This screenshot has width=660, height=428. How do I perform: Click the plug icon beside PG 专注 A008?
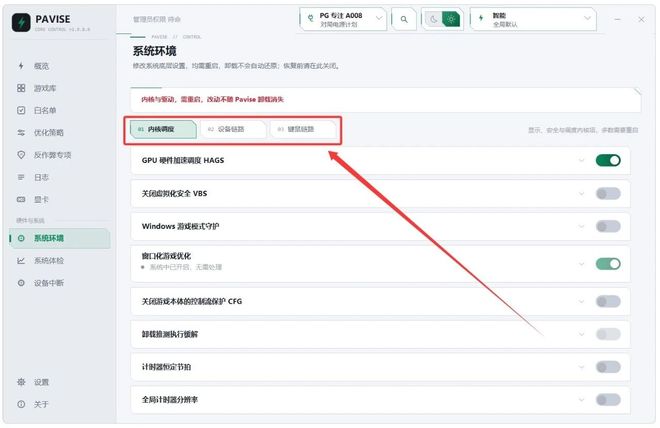click(x=311, y=19)
